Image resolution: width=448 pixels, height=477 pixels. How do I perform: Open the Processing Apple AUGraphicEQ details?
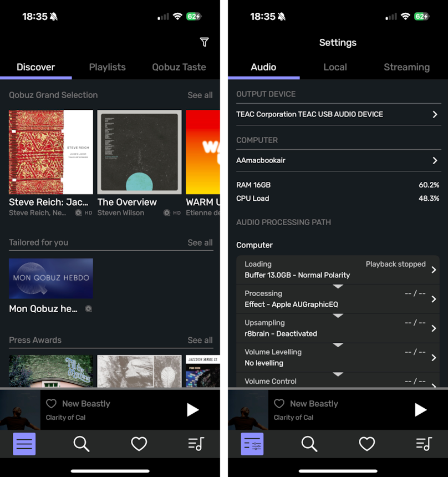(338, 298)
